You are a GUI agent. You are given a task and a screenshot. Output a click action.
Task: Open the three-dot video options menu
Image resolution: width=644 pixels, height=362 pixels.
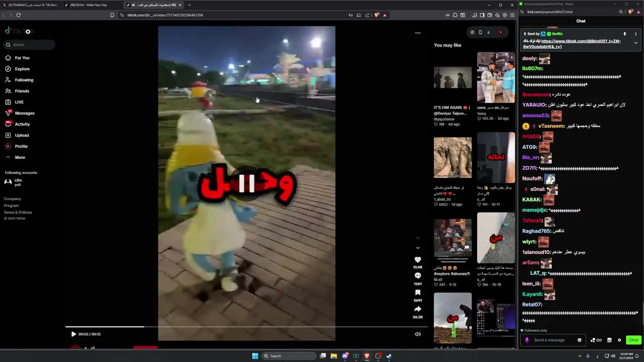click(418, 33)
